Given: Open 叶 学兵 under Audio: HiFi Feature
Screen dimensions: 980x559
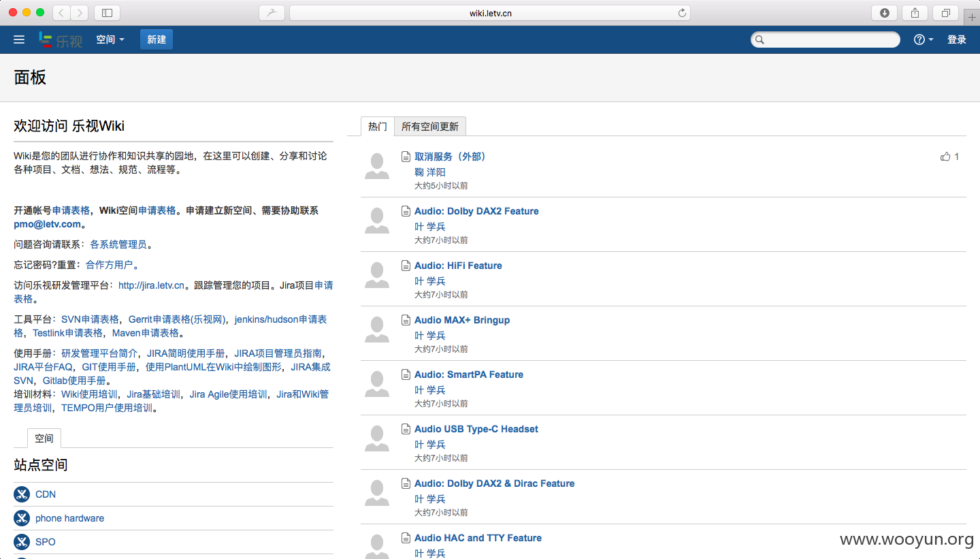Looking at the screenshot, I should [x=430, y=281].
